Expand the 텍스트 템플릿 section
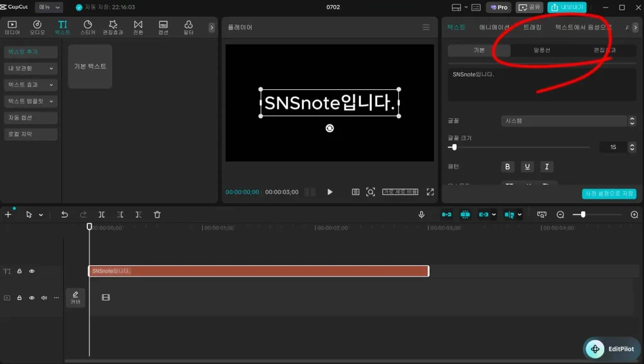 tap(31, 101)
